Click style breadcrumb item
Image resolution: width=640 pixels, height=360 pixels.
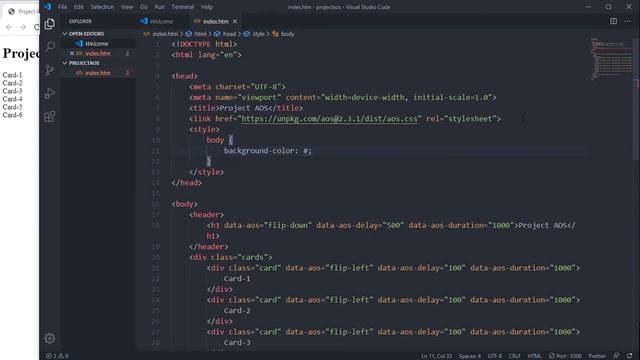pos(258,34)
